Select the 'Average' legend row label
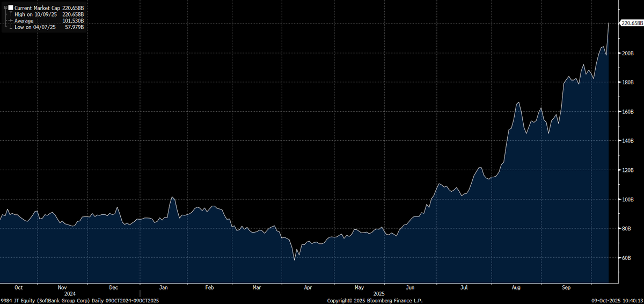Viewport: 644px width, 304px height. pyautogui.click(x=24, y=20)
